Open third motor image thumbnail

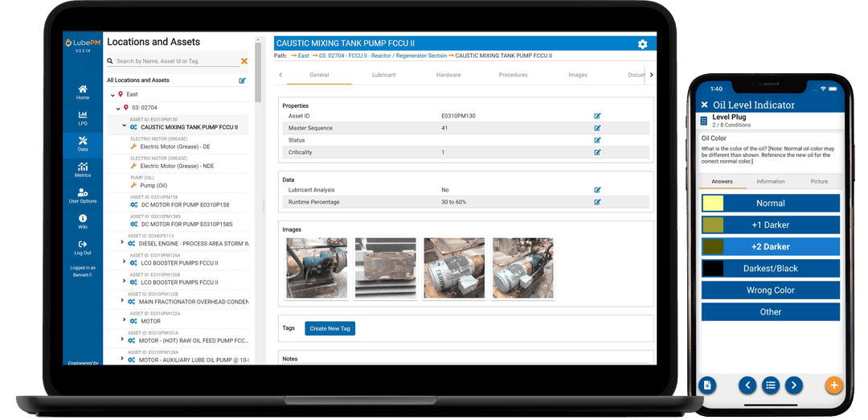[x=454, y=268]
